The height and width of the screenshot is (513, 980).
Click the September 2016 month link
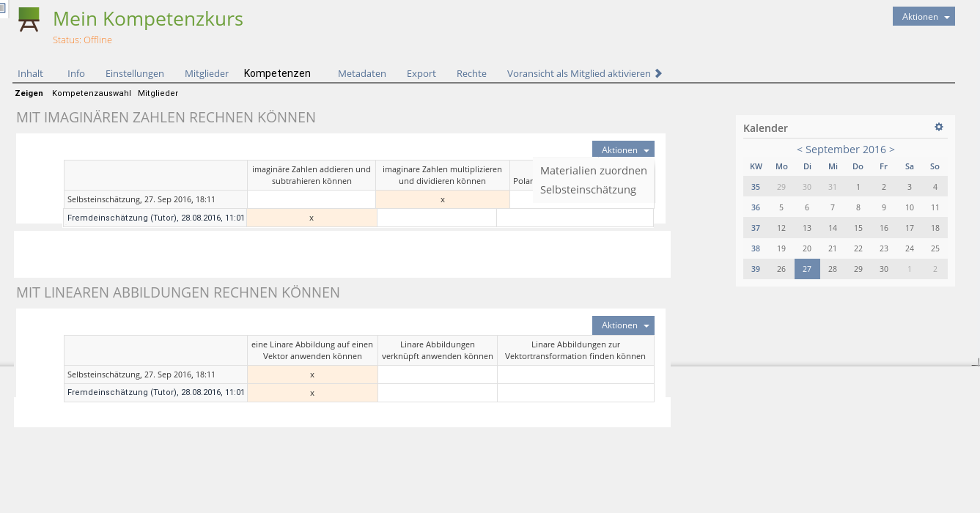tap(845, 150)
